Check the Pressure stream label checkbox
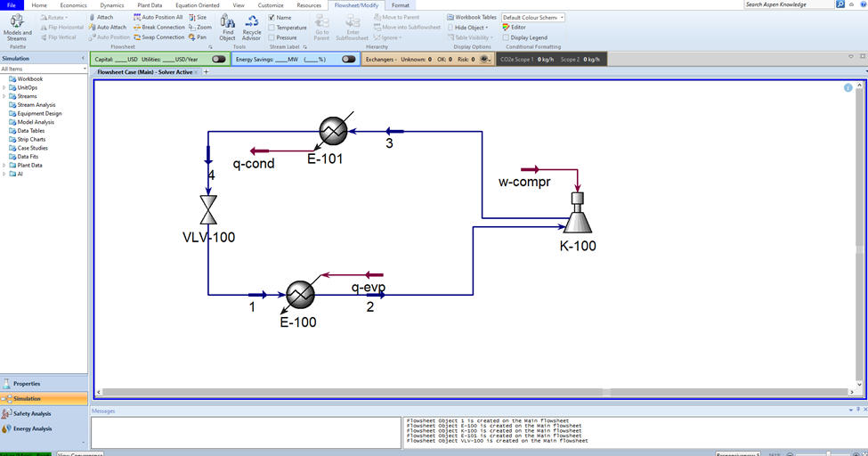The image size is (868, 456). pyautogui.click(x=272, y=37)
